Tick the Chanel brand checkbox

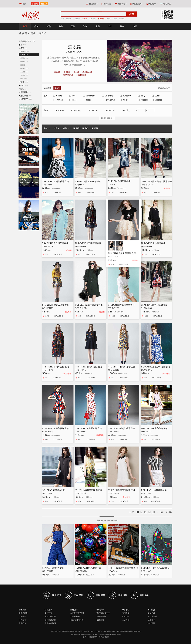54,96
